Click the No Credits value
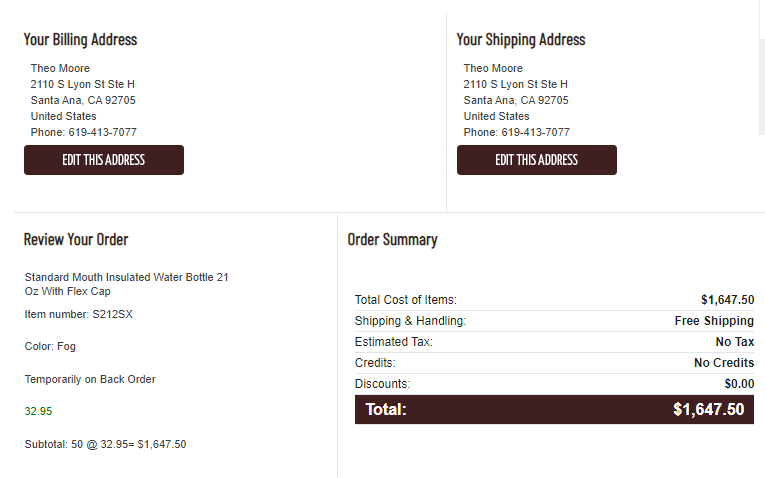The height and width of the screenshot is (478, 765). (724, 362)
